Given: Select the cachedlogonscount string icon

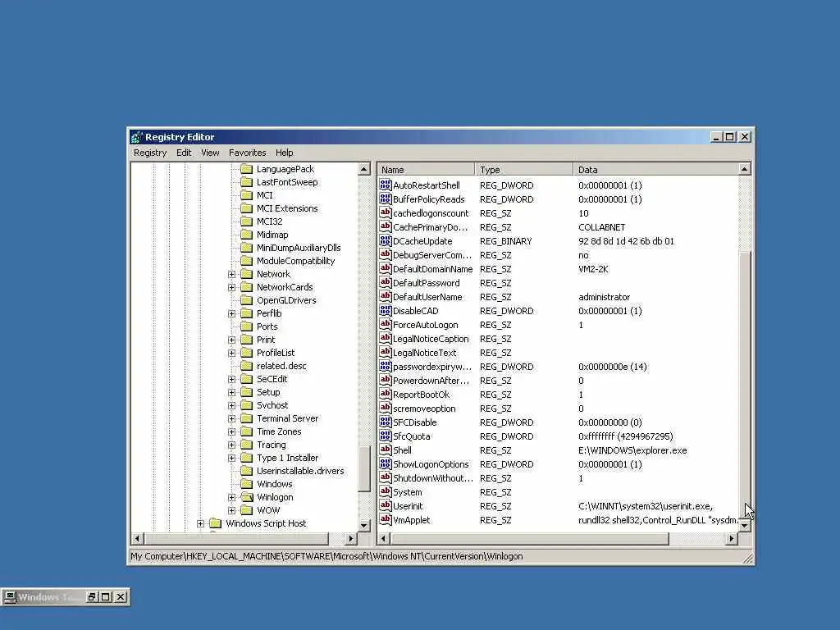Looking at the screenshot, I should [386, 212].
